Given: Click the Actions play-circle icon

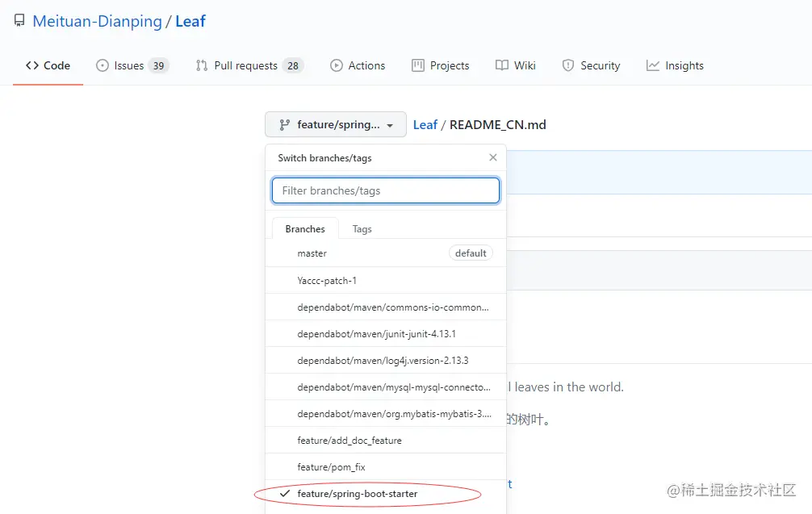Looking at the screenshot, I should coord(337,65).
